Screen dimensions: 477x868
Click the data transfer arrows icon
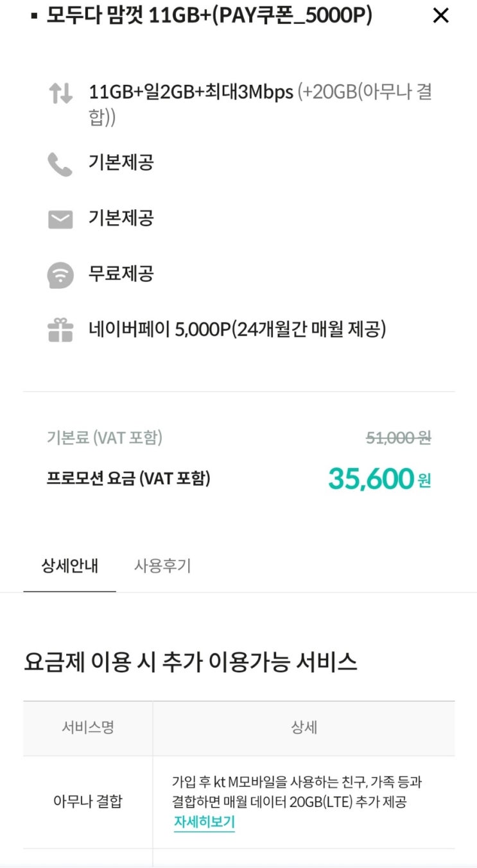tap(60, 94)
